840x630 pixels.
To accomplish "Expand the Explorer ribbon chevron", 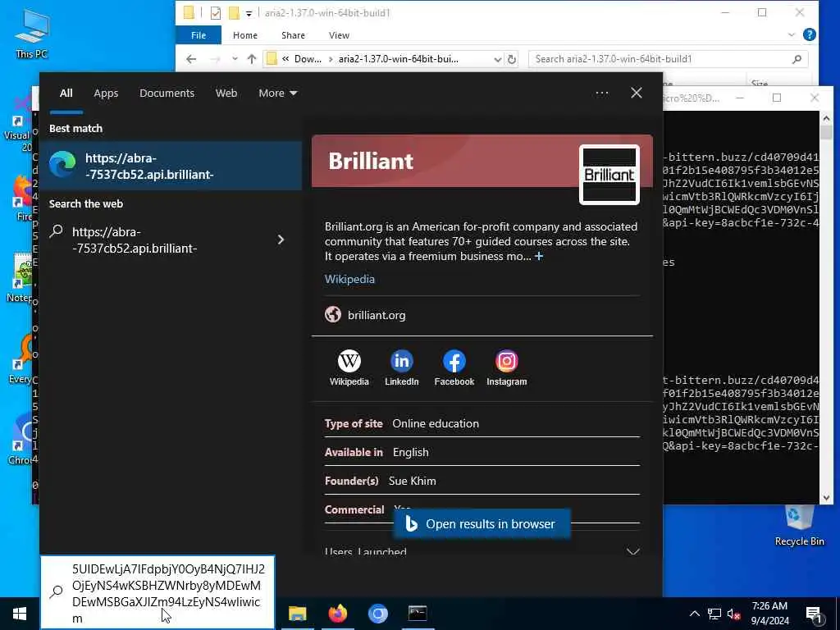I will point(792,35).
